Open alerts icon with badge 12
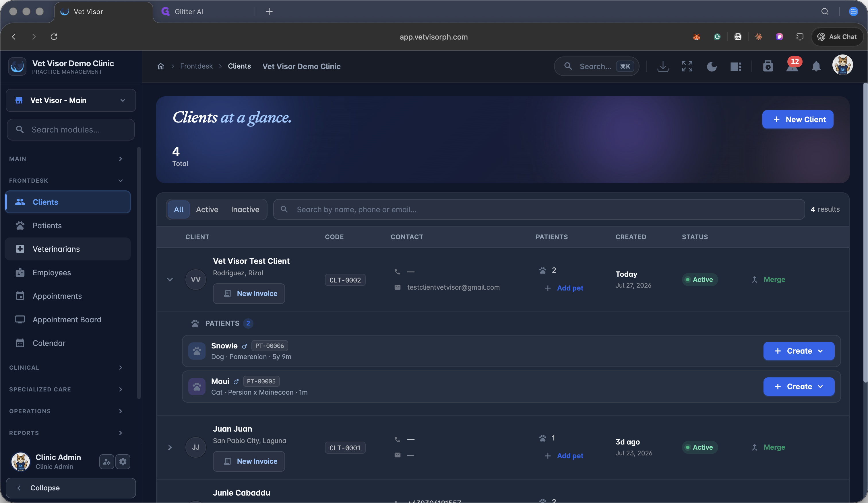The height and width of the screenshot is (503, 868). [x=792, y=65]
